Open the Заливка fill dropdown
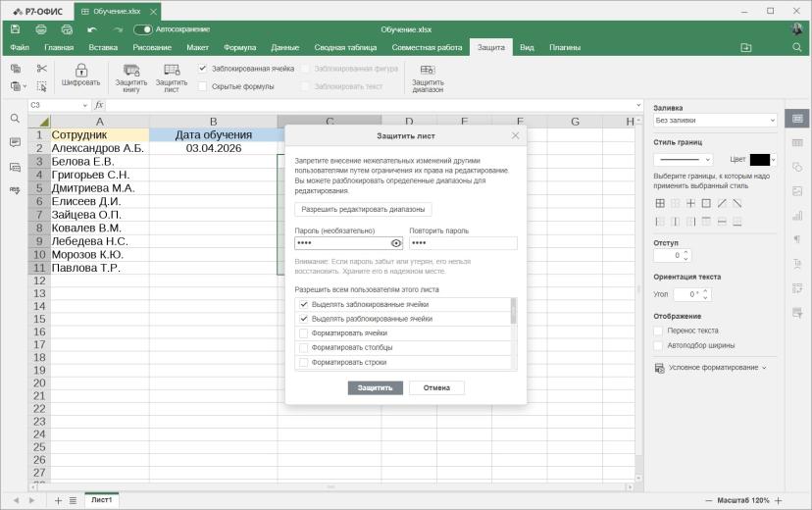The width and height of the screenshot is (812, 510). coord(715,120)
